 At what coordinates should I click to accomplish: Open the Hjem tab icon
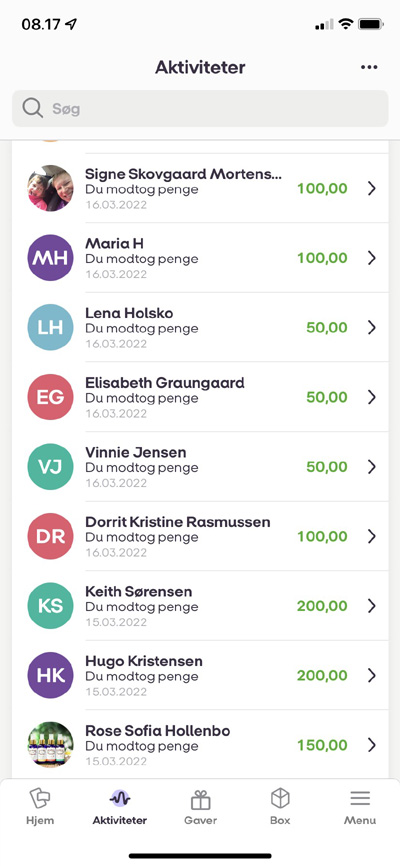[x=40, y=799]
